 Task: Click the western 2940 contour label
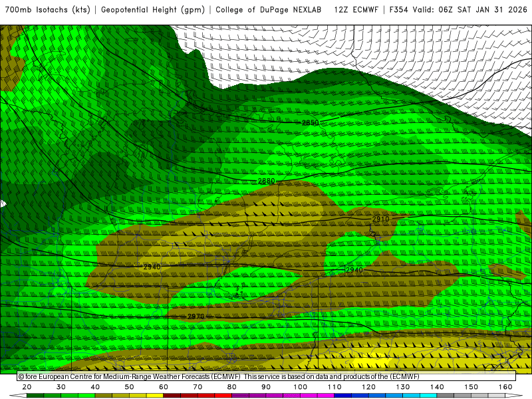[x=152, y=267]
